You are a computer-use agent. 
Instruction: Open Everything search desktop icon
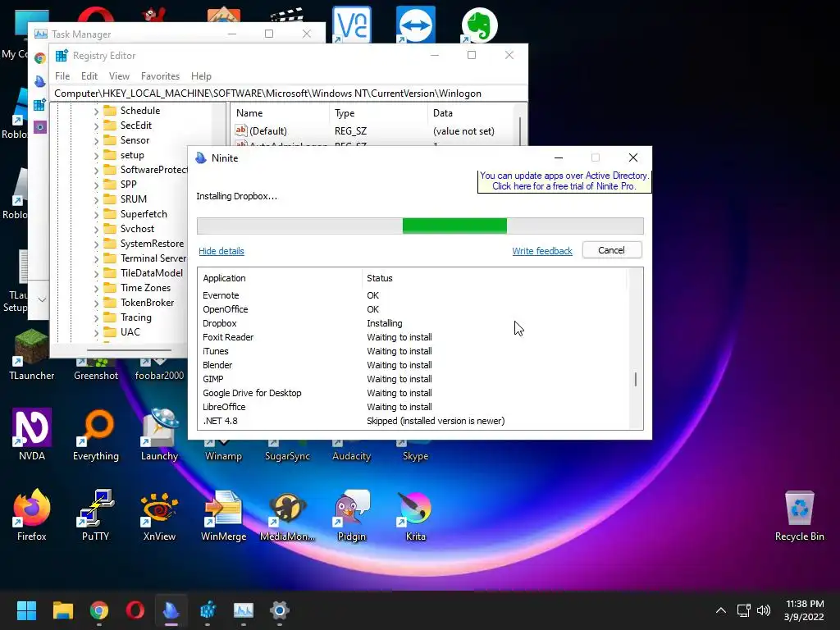96,434
